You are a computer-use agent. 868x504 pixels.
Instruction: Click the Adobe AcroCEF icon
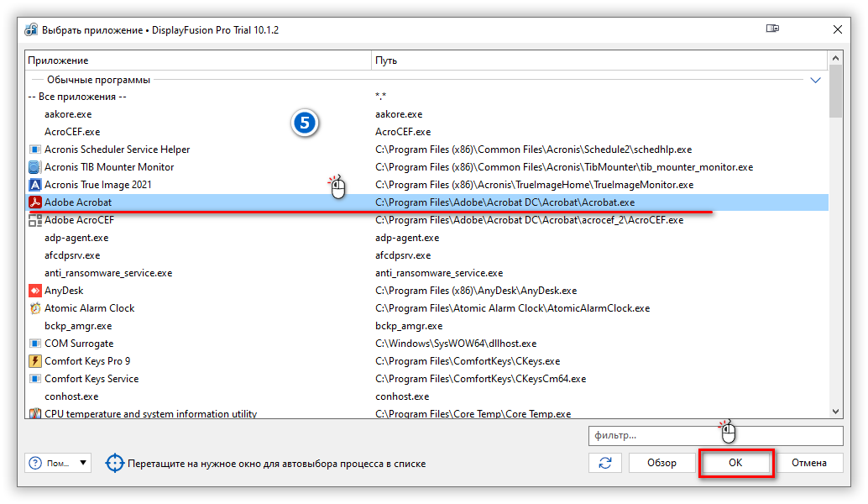tap(35, 220)
